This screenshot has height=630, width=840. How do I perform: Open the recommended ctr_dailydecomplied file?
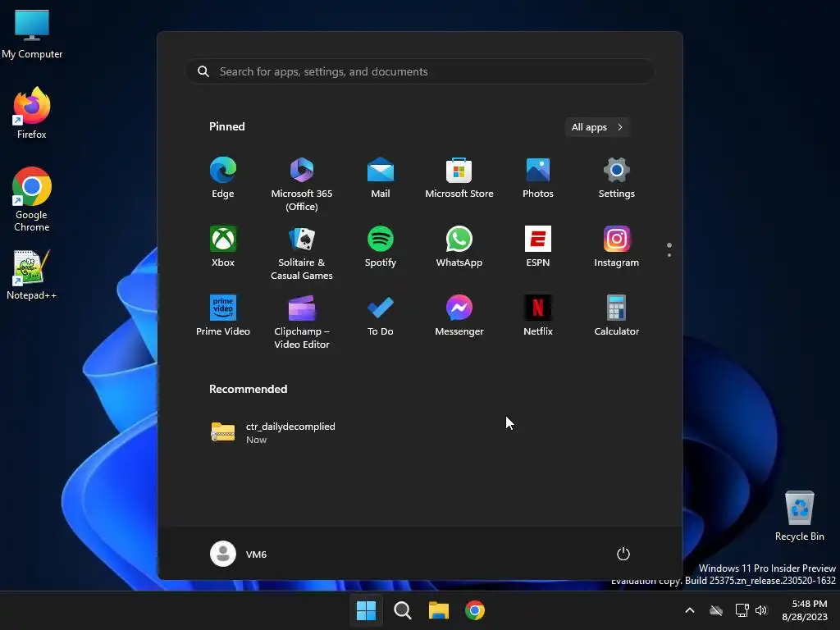click(x=274, y=432)
